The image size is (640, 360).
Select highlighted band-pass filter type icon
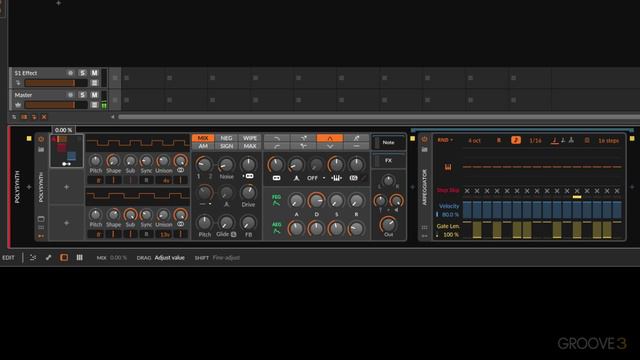[x=330, y=138]
